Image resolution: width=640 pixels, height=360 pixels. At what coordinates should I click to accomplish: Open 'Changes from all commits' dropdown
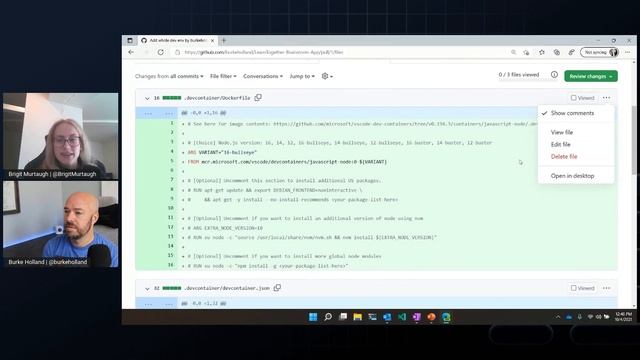point(169,76)
